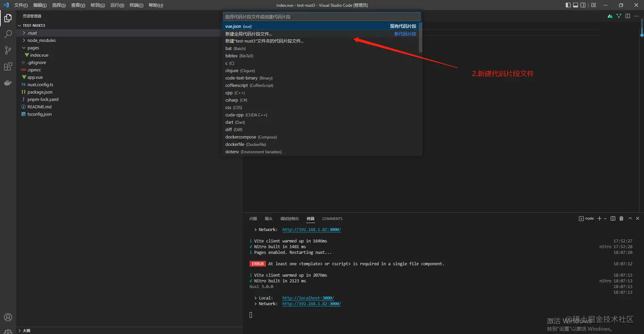This screenshot has height=334, width=644.
Task: Select csharp (C#) in snippet list
Action: (x=321, y=100)
